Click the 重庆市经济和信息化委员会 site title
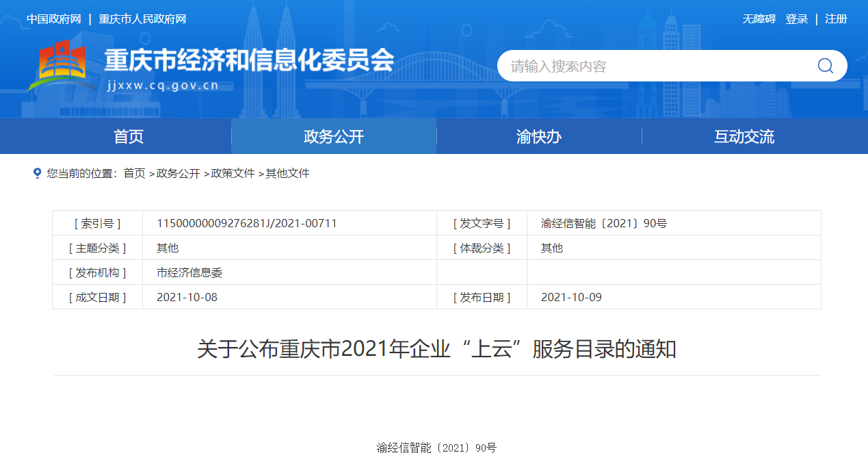Viewport: 868px width, 464px height. 249,61
